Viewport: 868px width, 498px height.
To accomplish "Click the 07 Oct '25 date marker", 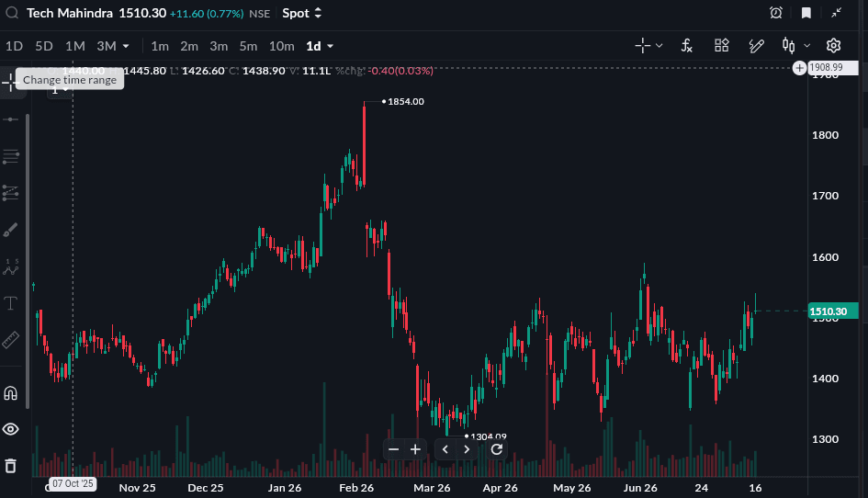I will [73, 483].
